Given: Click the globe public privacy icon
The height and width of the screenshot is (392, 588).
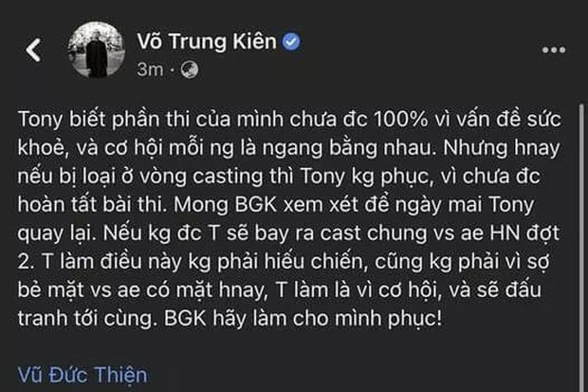Looking at the screenshot, I should (189, 69).
